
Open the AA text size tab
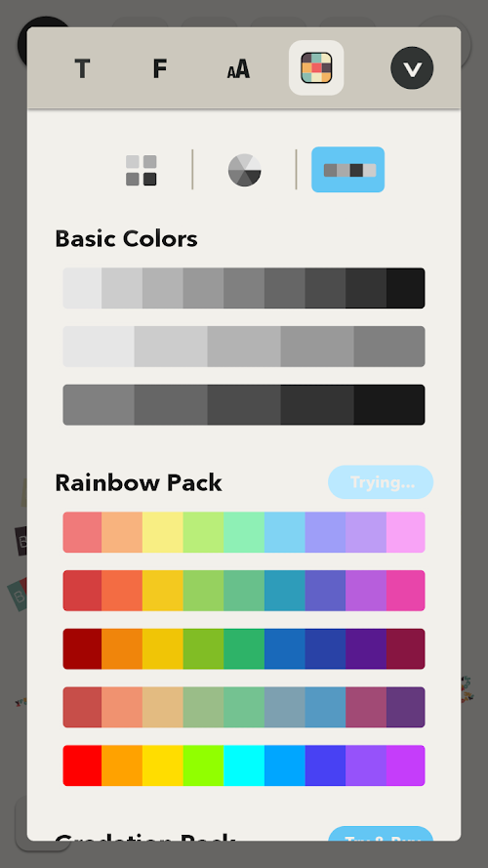coord(238,69)
